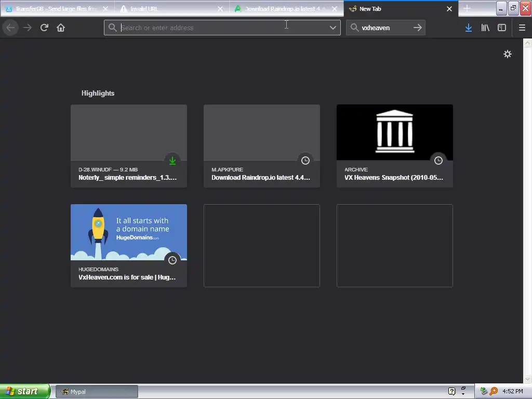The height and width of the screenshot is (399, 532).
Task: Go back with the back arrow button
Action: [x=10, y=28]
